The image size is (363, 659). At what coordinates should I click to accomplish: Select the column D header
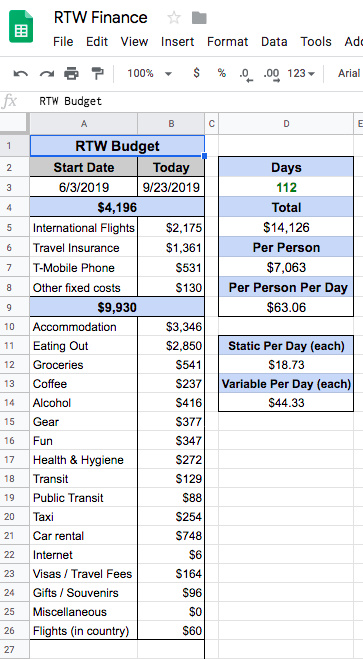(x=286, y=124)
